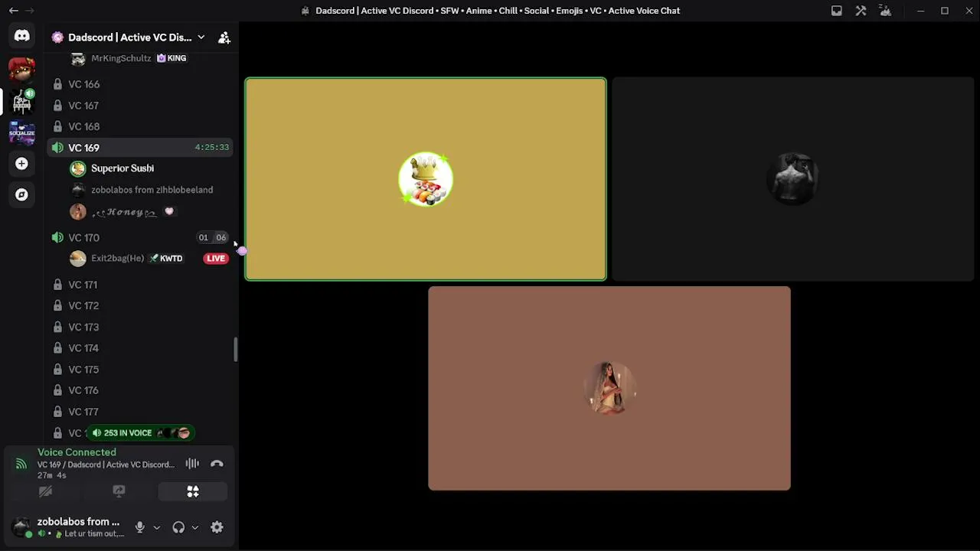
Task: Join locked channel VC 177
Action: click(141, 412)
